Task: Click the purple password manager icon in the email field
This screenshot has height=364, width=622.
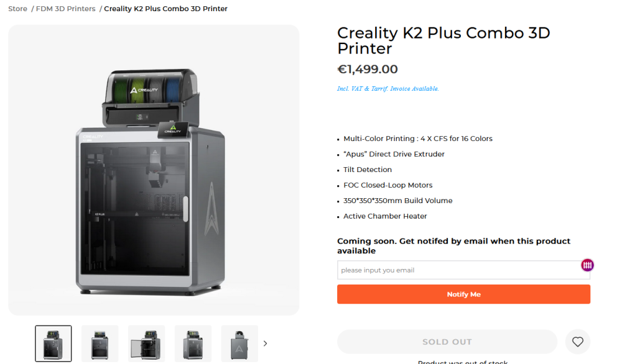Action: coord(587,265)
